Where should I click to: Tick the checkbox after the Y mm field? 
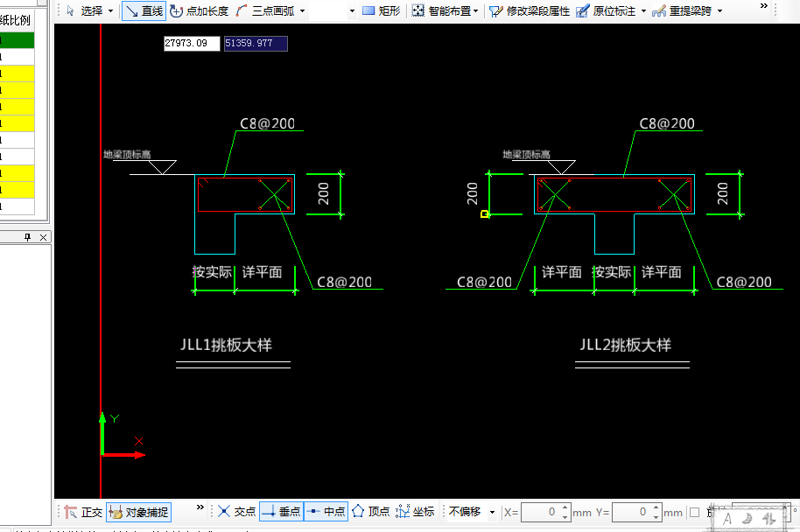tap(694, 512)
